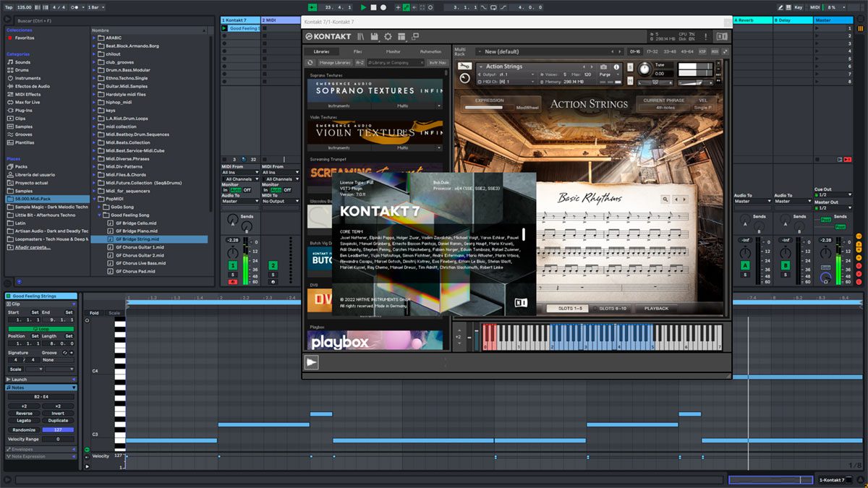The width and height of the screenshot is (868, 488).
Task: Expand the ARABIC folder
Action: (x=95, y=38)
